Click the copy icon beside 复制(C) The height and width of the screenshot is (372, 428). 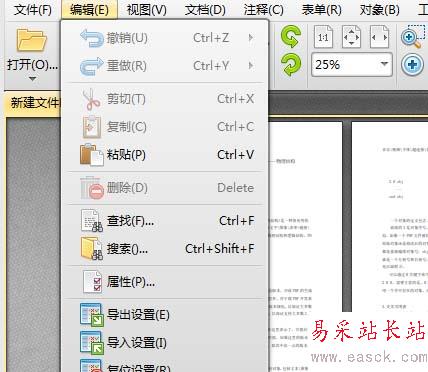pos(92,127)
